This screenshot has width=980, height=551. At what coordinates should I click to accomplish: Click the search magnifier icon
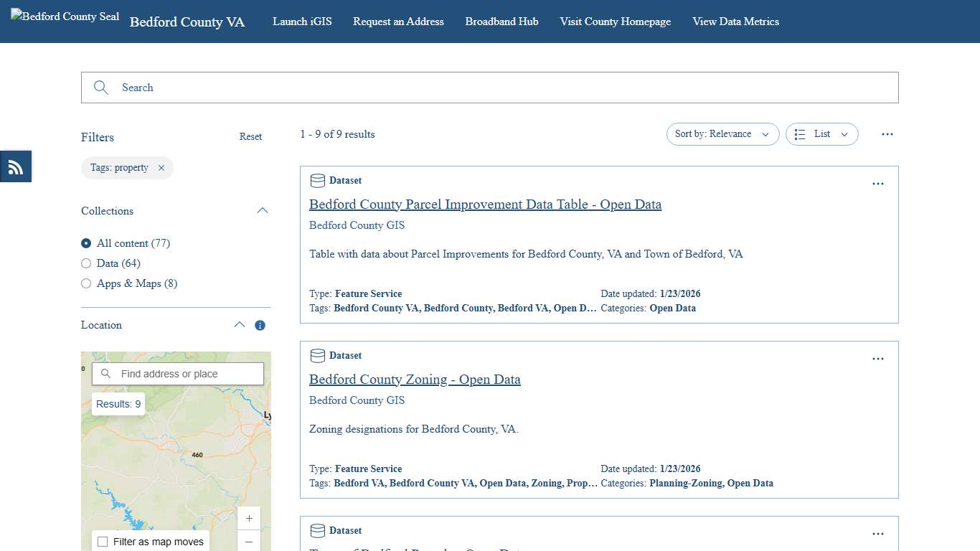pyautogui.click(x=100, y=87)
